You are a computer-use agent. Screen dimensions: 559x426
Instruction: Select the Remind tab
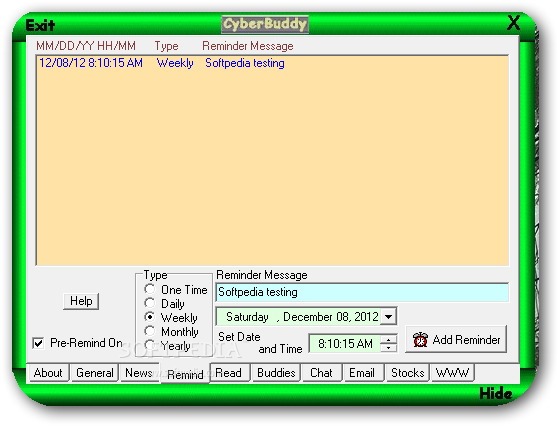click(185, 374)
